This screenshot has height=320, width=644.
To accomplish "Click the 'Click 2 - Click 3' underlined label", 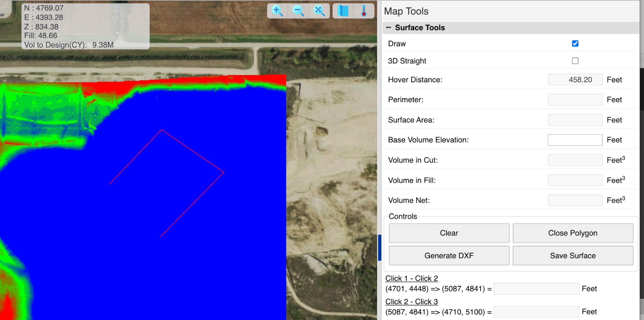I will 412,301.
